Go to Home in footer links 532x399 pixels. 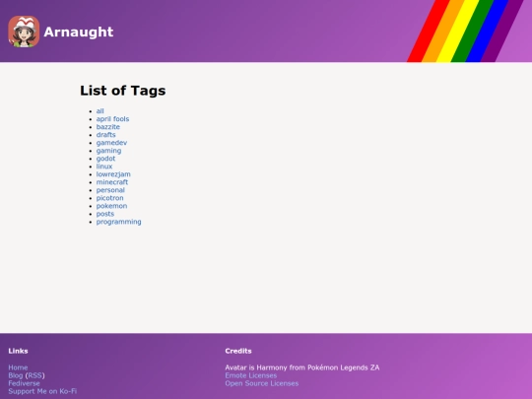[x=18, y=367]
